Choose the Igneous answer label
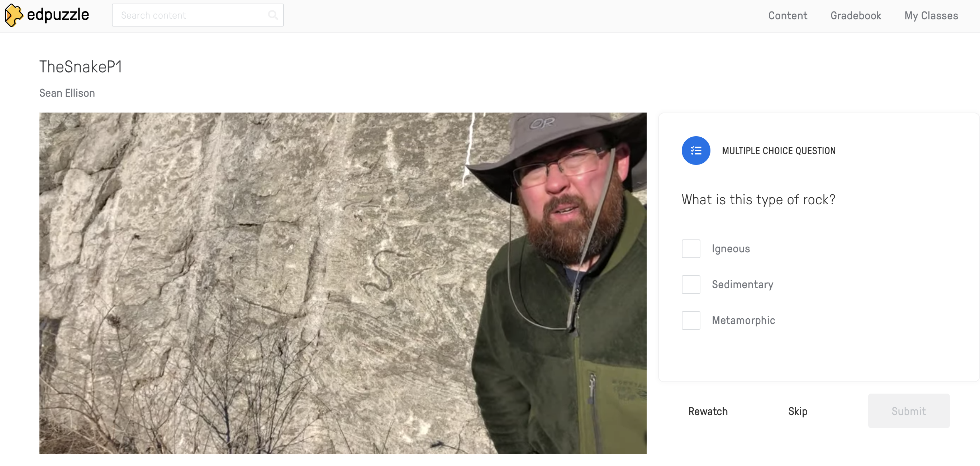 (x=731, y=249)
